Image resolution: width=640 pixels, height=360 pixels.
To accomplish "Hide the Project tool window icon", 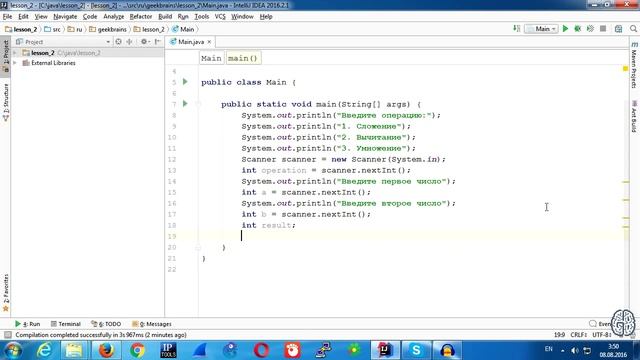I will (x=158, y=42).
